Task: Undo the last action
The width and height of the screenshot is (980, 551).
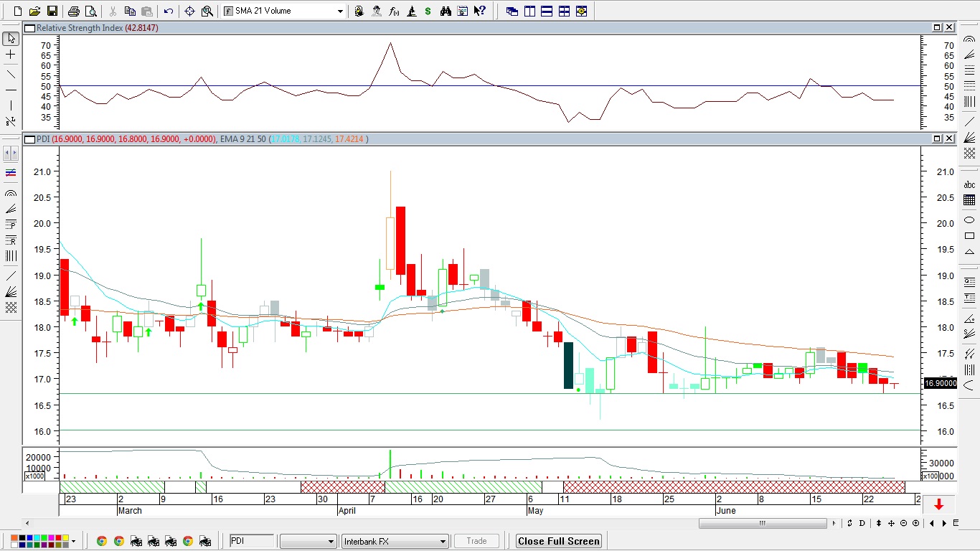Action: tap(169, 11)
